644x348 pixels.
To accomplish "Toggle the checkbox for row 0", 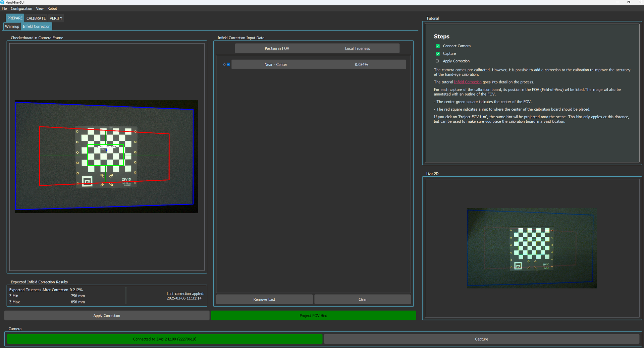I will 228,64.
